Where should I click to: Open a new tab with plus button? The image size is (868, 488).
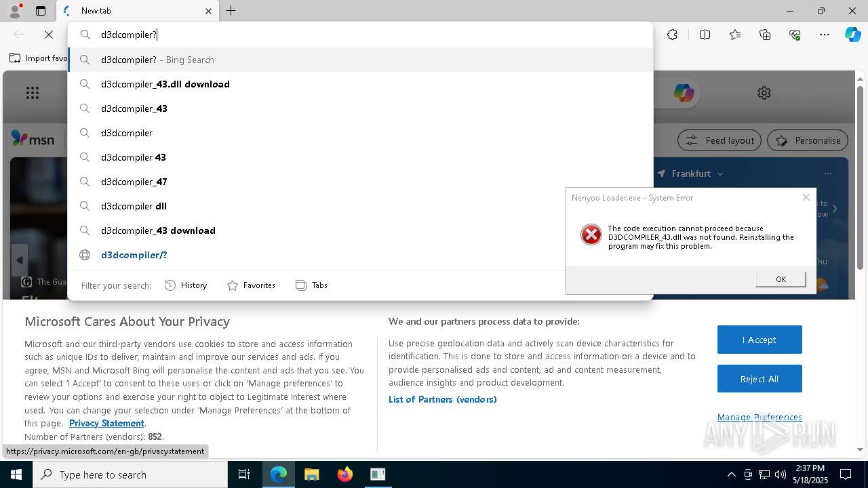click(231, 11)
